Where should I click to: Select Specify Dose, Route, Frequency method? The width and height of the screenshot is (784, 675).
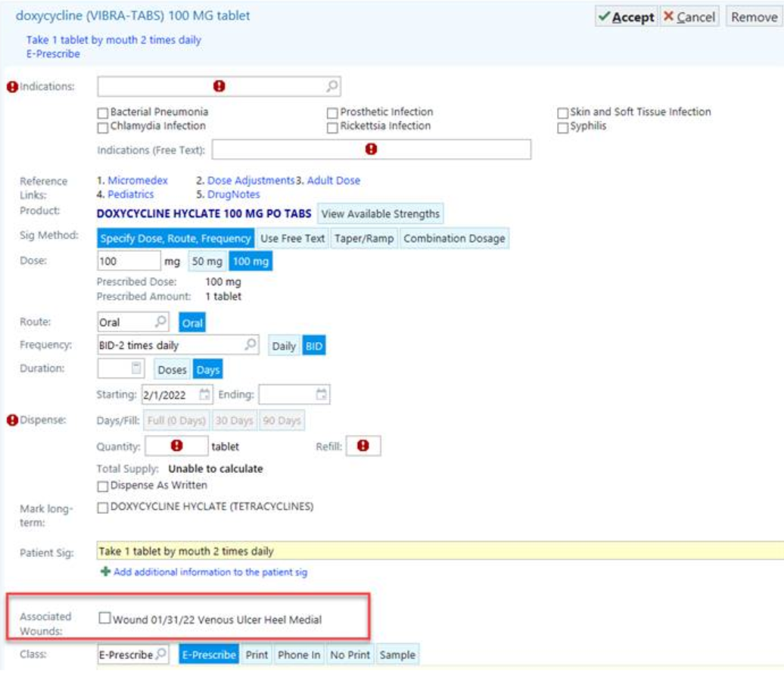tap(176, 238)
